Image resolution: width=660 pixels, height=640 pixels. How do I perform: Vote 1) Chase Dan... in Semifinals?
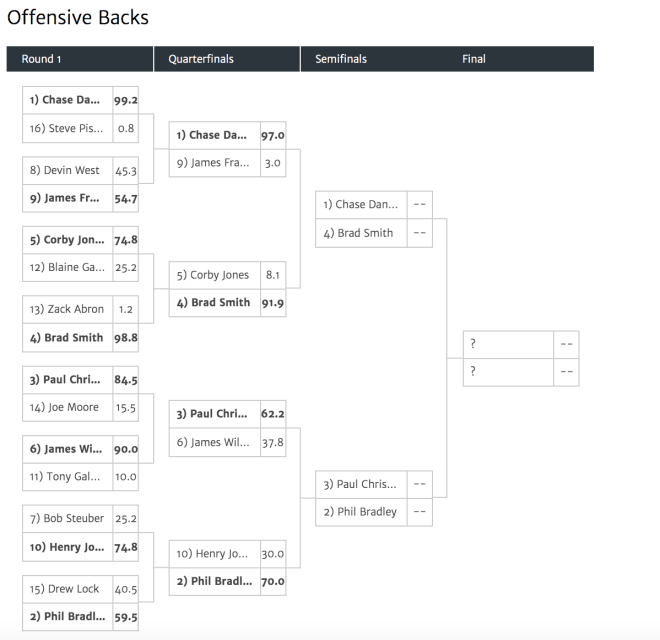point(374,205)
